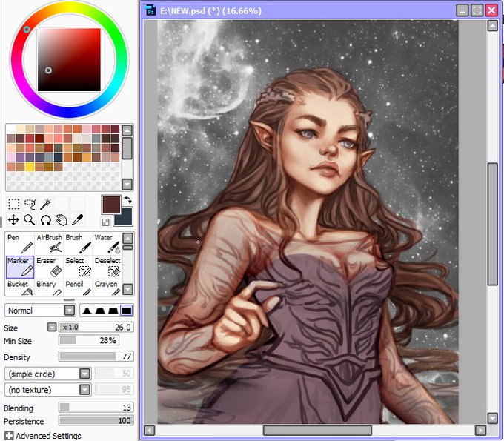Swap foreground and background colors
This screenshot has width=504, height=441.
[128, 200]
